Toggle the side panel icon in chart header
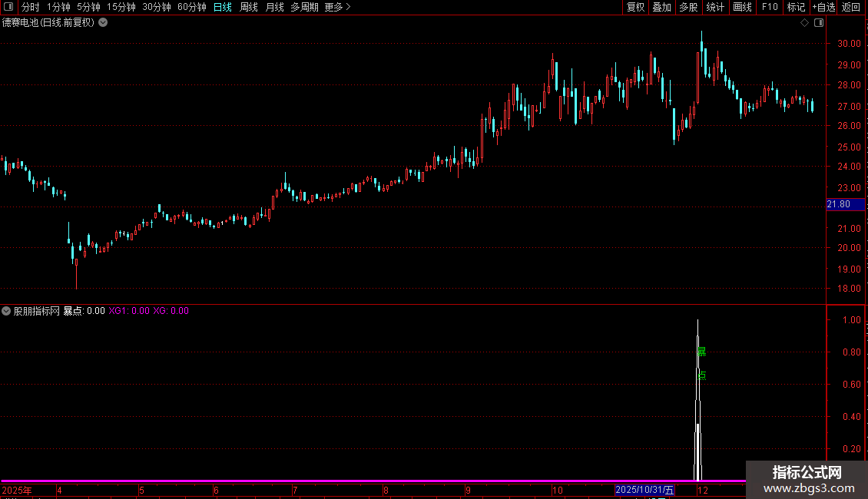 819,23
